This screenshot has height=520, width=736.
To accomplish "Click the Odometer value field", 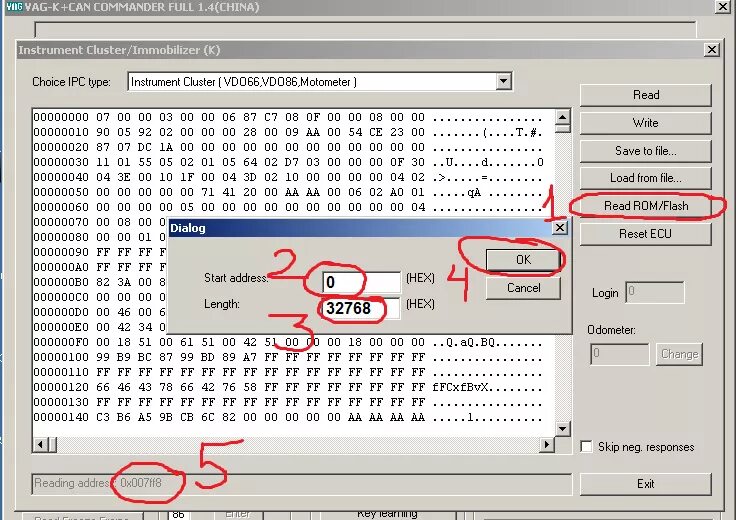I will click(x=620, y=354).
